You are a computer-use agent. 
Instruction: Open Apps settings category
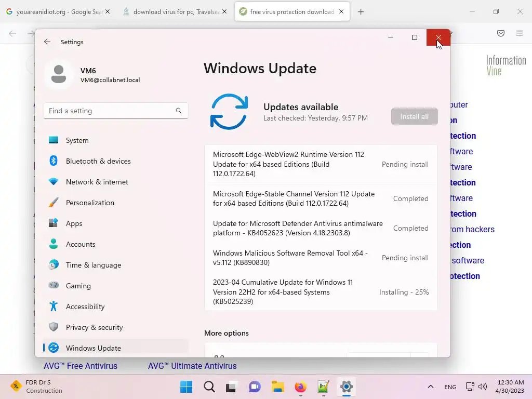click(x=115, y=223)
